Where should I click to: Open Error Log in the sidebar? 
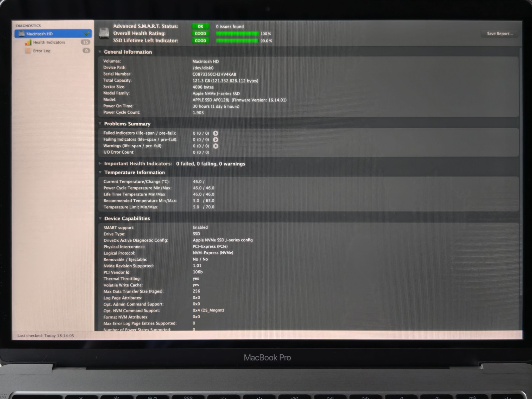point(42,51)
